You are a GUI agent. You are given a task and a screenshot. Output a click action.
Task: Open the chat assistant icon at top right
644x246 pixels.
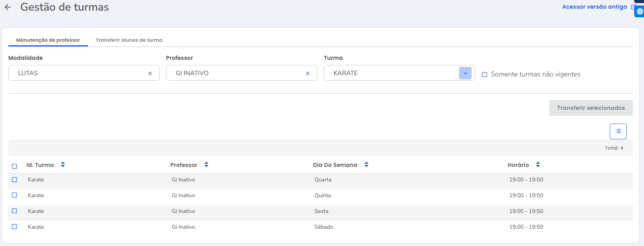640,12
